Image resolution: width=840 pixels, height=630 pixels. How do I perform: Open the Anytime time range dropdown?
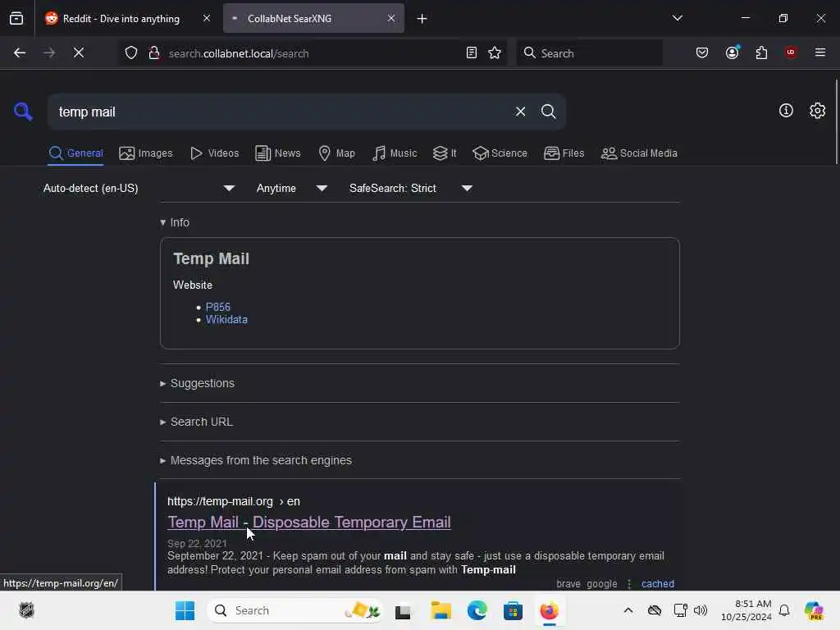pyautogui.click(x=291, y=188)
